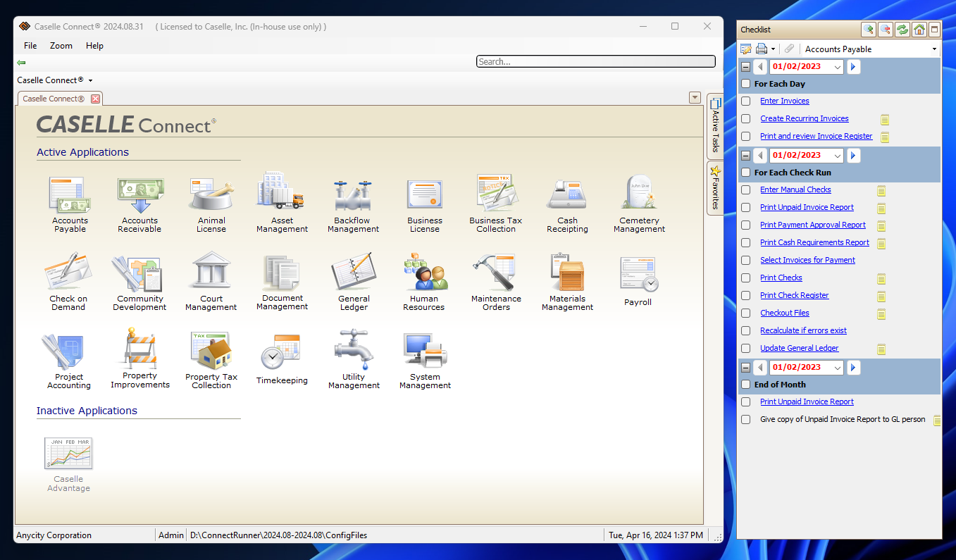Open Document Management application
Image resolution: width=956 pixels, height=560 pixels.
click(282, 282)
